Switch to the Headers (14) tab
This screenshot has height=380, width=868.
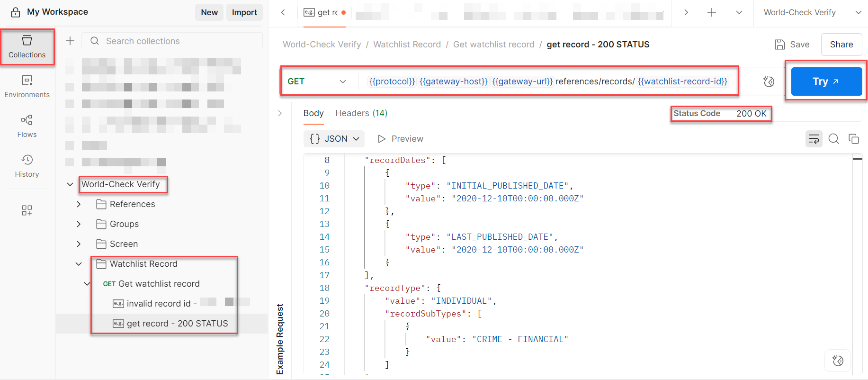[x=361, y=113]
